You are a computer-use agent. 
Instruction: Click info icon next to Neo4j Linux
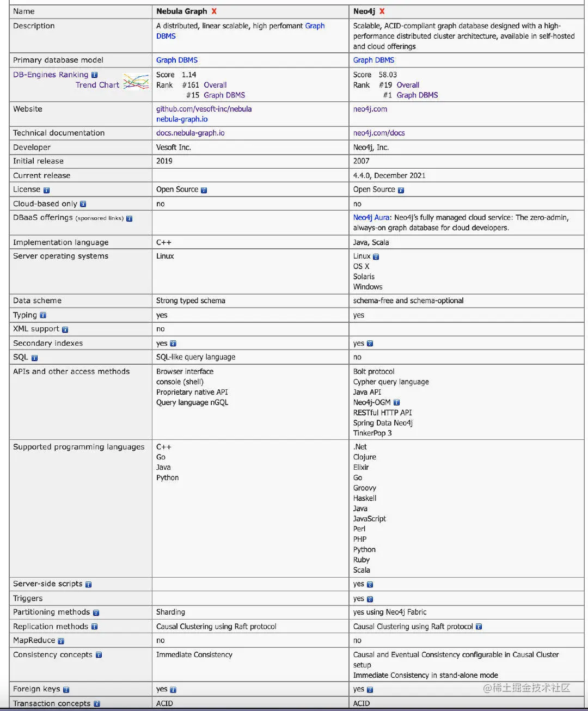tap(376, 256)
